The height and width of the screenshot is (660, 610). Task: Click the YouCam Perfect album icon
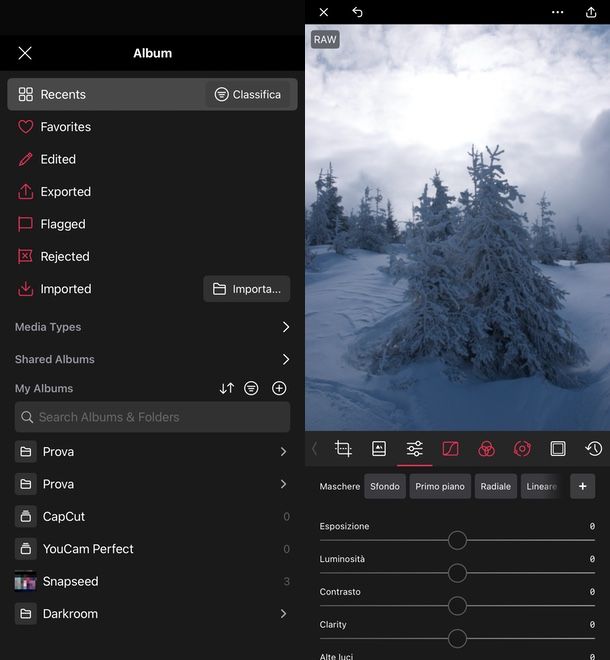pos(25,549)
